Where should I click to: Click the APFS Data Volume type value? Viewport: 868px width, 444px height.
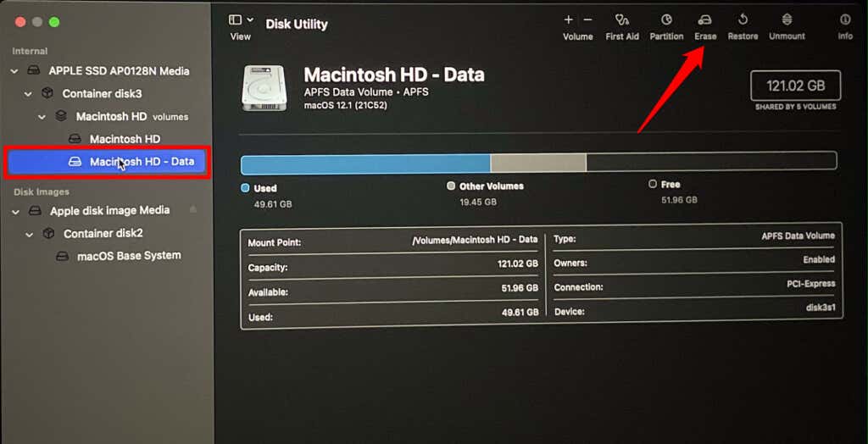(x=798, y=236)
